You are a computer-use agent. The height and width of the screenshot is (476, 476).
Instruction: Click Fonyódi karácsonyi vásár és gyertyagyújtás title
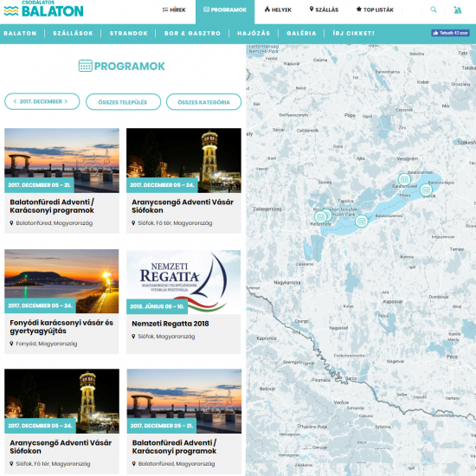point(61,326)
